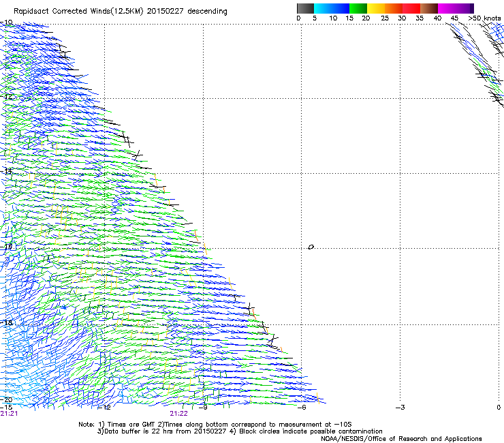Viewport: 504px width, 443px height.
Task: Click the legend tick label 10
Action: (333, 18)
